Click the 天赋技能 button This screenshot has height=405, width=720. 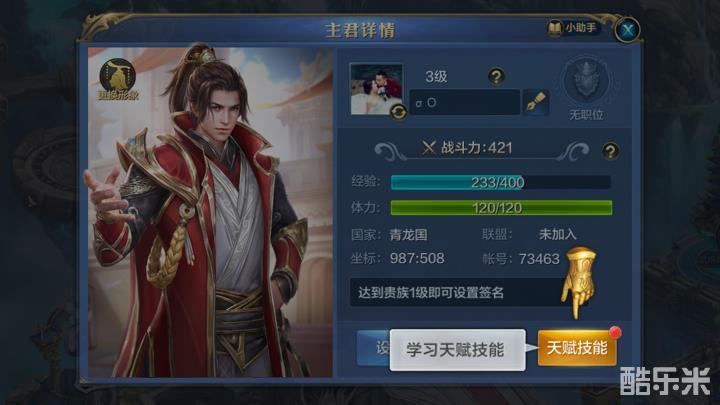point(577,348)
